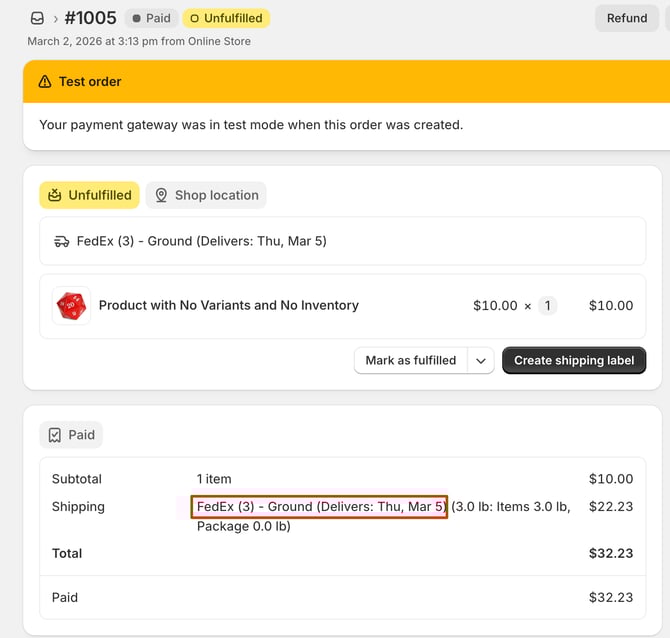The width and height of the screenshot is (670, 638).
Task: Click the red dice product thumbnail
Action: (71, 306)
